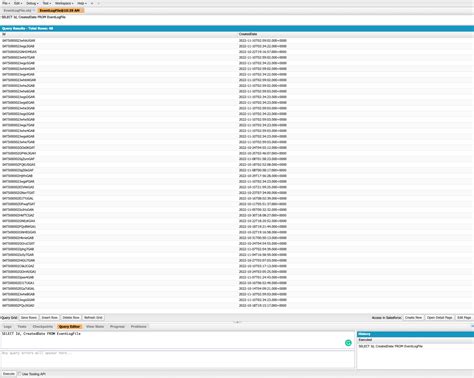Select the Query Editor tab

click(x=69, y=326)
